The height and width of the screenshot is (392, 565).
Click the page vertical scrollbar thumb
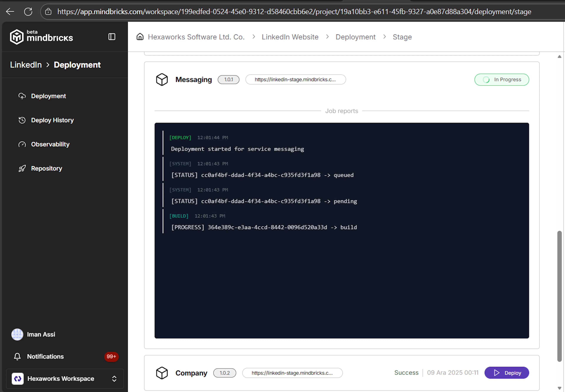559,296
